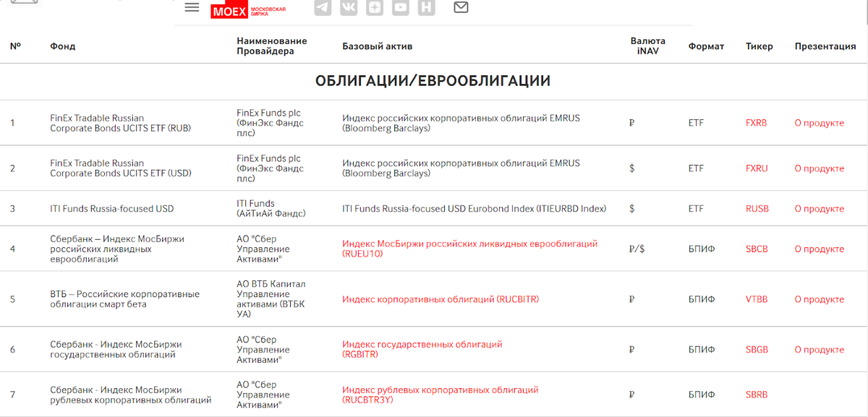Image resolution: width=868 pixels, height=417 pixels.
Task: Click the MOEX Moscow Exchange logo
Action: pos(248,10)
